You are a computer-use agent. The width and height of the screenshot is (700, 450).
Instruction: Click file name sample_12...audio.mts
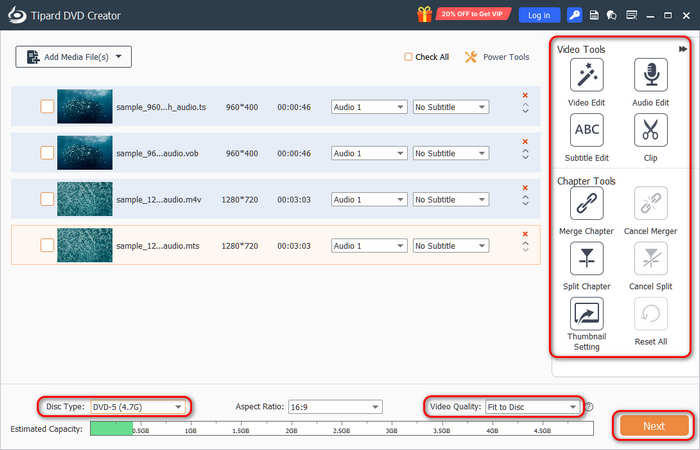[x=158, y=246]
